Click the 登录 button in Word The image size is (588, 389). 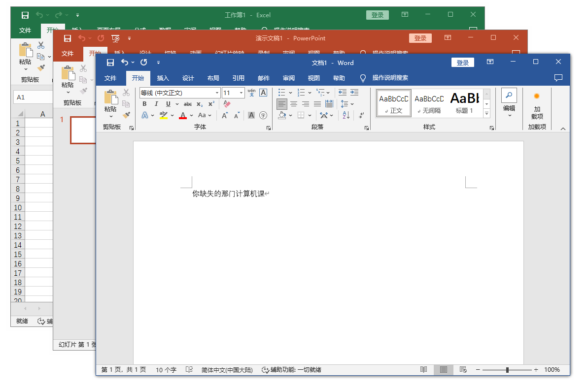pos(462,62)
